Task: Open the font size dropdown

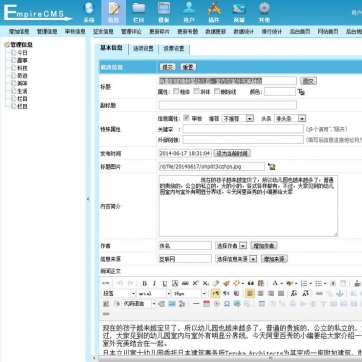Action: pos(189,293)
